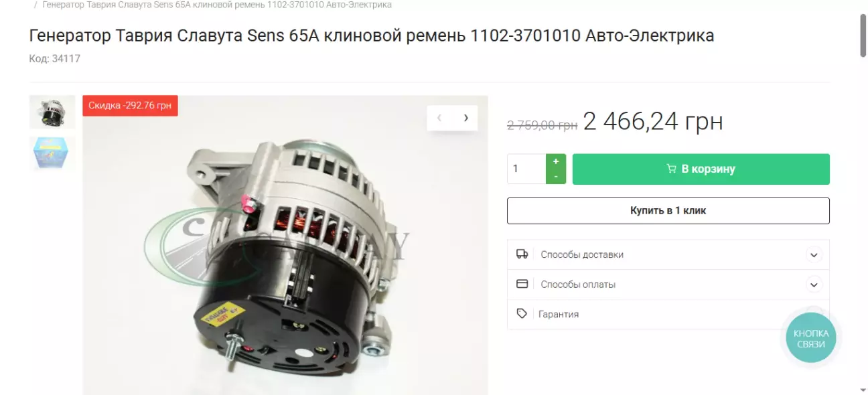This screenshot has height=395, width=868.
Task: Expand the Способы оплаты chevron
Action: (x=814, y=285)
